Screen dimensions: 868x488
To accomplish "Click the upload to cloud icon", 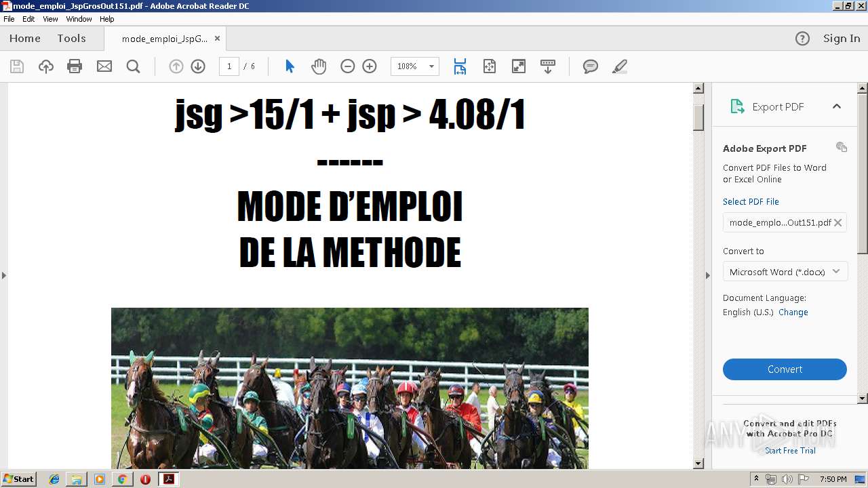I will pyautogui.click(x=45, y=66).
